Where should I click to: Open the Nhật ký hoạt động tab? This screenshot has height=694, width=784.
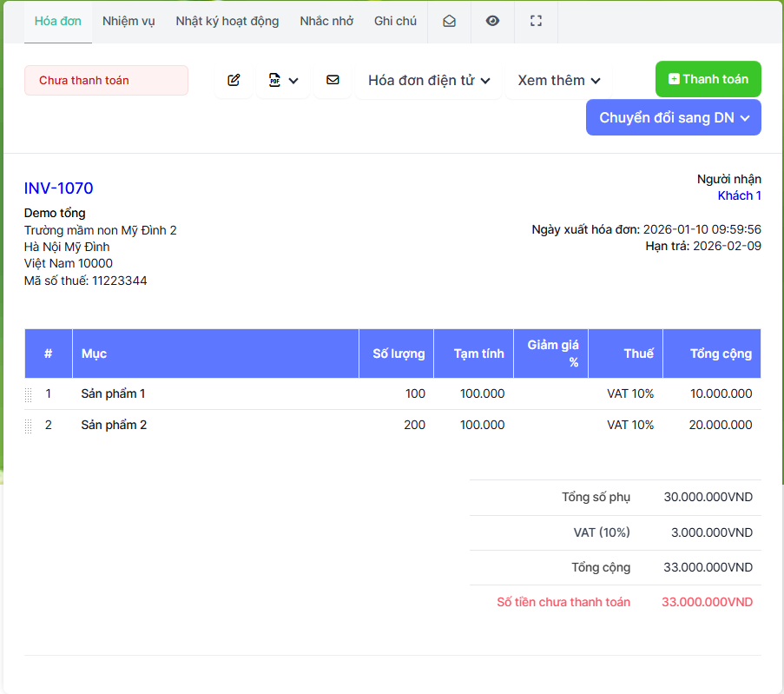click(227, 21)
